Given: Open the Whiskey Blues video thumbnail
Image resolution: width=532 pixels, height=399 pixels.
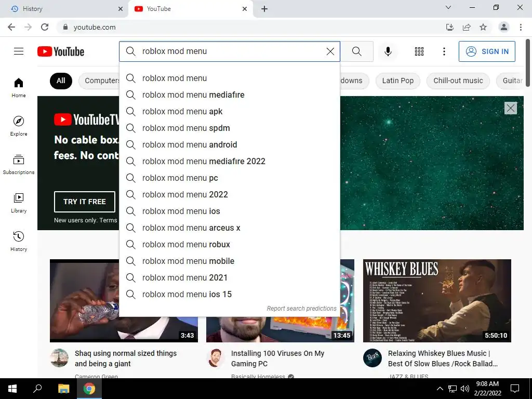Looking at the screenshot, I should tap(437, 301).
